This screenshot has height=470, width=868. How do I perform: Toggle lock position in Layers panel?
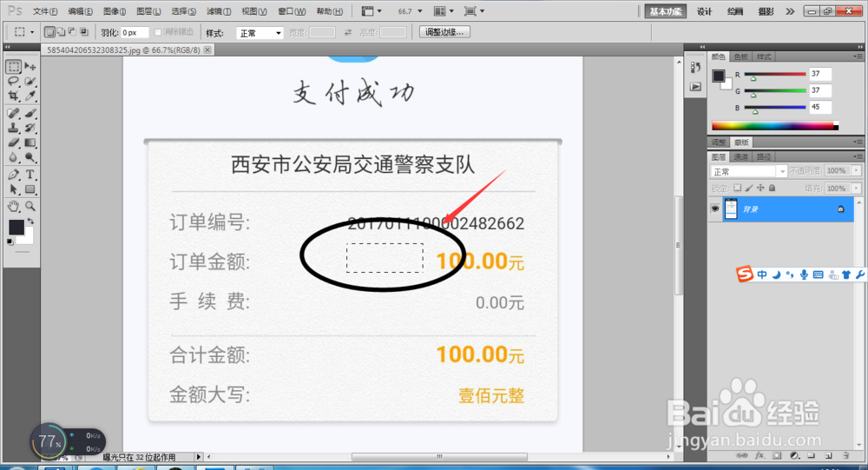(x=760, y=188)
